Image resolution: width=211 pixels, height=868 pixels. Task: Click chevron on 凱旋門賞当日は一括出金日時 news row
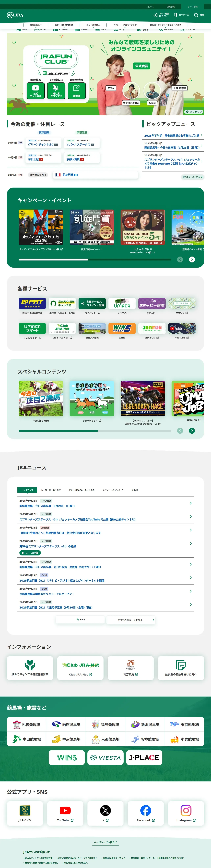(x=191, y=530)
